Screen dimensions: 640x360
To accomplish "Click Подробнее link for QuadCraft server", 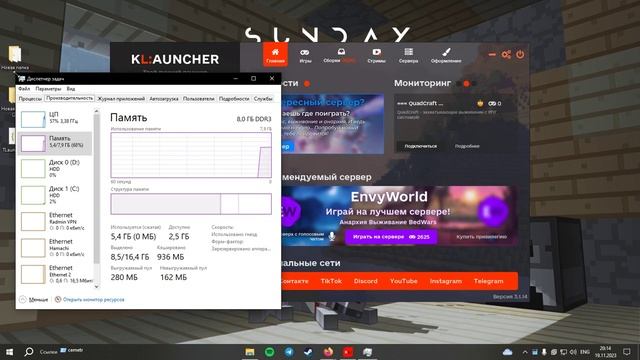I will (x=467, y=146).
